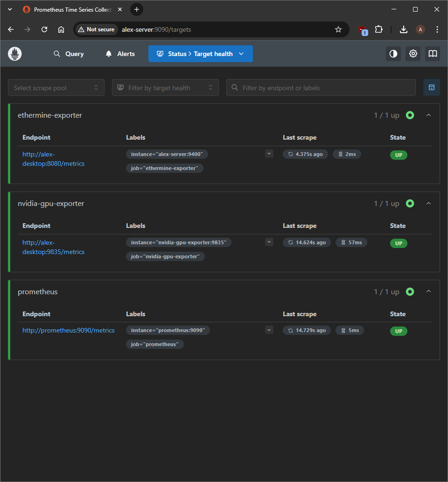
Task: Expand labels for the alex-server:9400 instance
Action: pyautogui.click(x=269, y=154)
